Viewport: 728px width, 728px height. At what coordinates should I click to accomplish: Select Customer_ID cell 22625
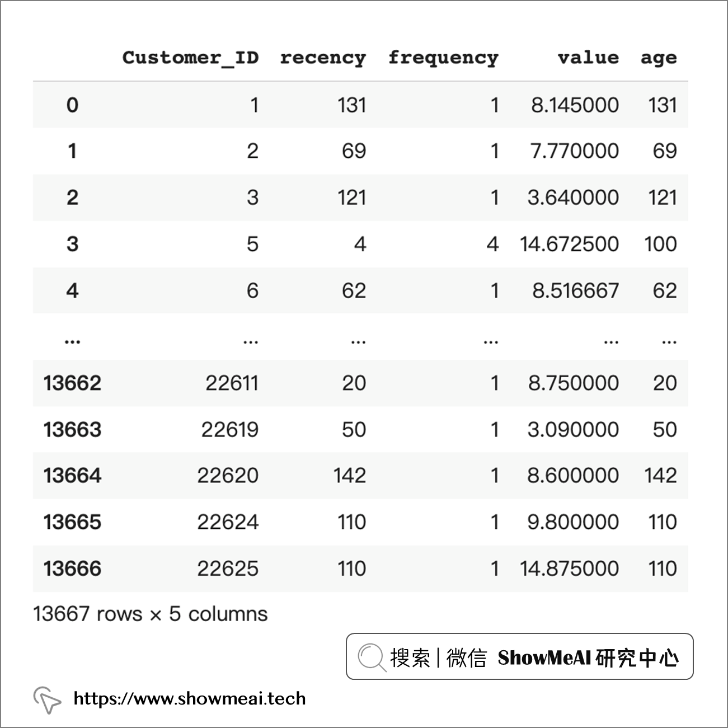pyautogui.click(x=228, y=569)
